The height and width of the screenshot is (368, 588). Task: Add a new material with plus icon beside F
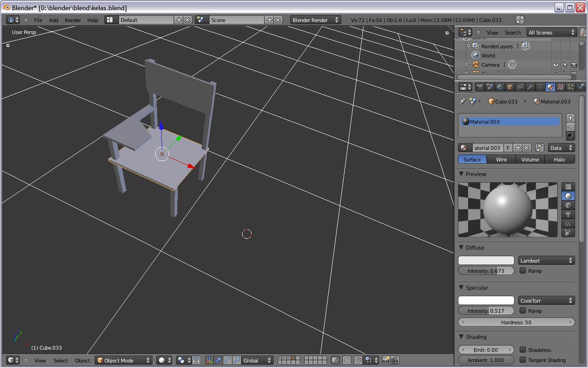click(518, 148)
